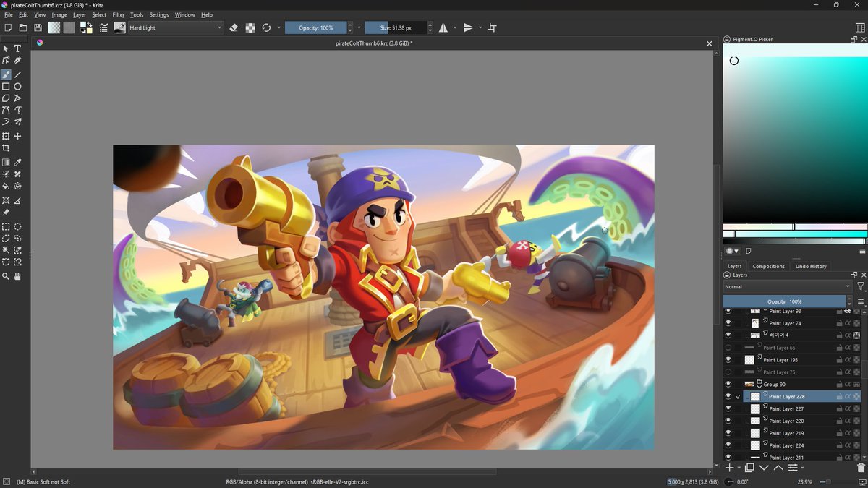Select the Line tool

point(18,74)
